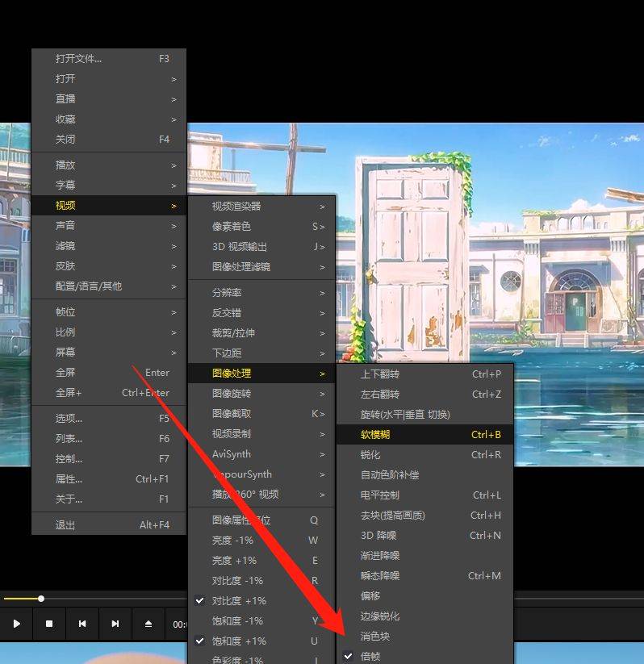Select the highlighted 视频 menu item
Viewport: 644px width, 664px height.
click(109, 206)
